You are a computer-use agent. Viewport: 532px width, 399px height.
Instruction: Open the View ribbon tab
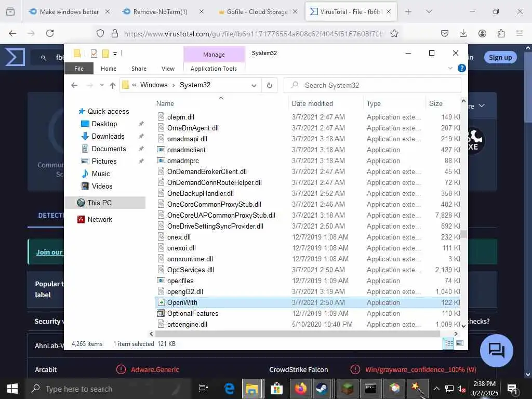(x=168, y=69)
